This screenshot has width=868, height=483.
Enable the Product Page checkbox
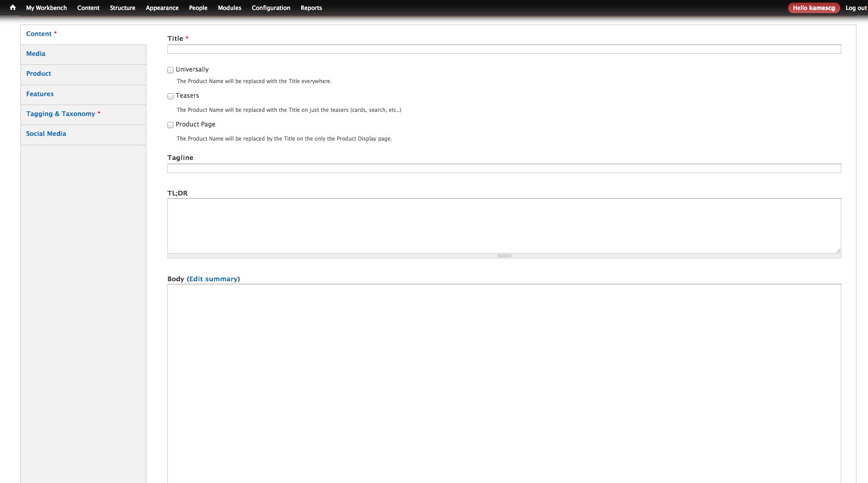(170, 125)
